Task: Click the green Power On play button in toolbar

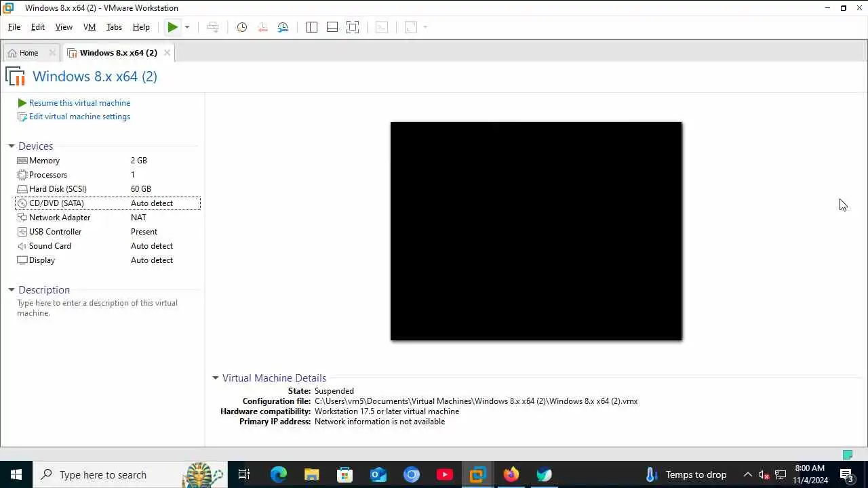Action: point(173,27)
